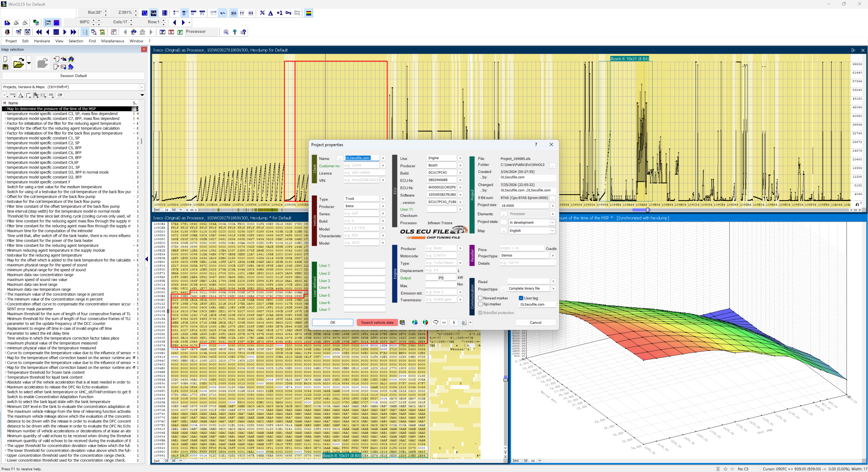Open the Selection menu

click(x=76, y=41)
